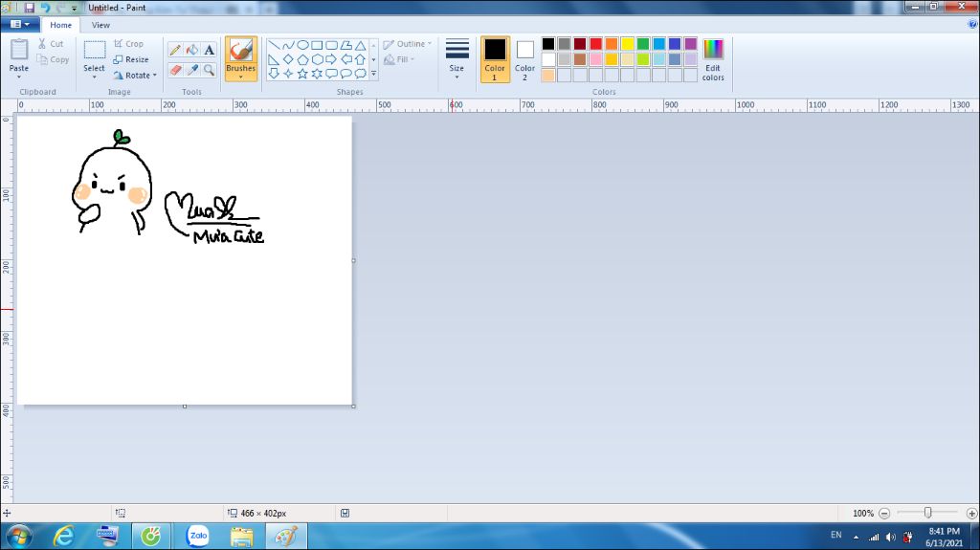This screenshot has height=550, width=980.
Task: Choose the Right triangle shape
Action: click(274, 59)
